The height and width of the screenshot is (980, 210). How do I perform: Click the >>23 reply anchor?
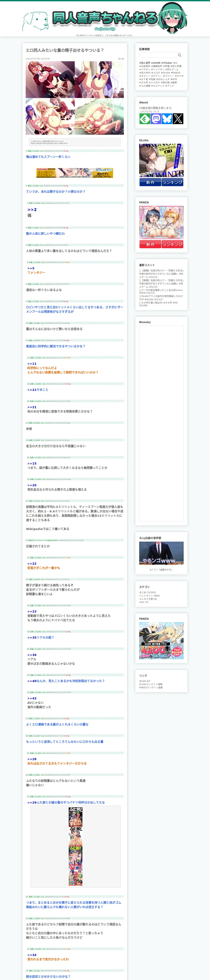tap(32, 611)
